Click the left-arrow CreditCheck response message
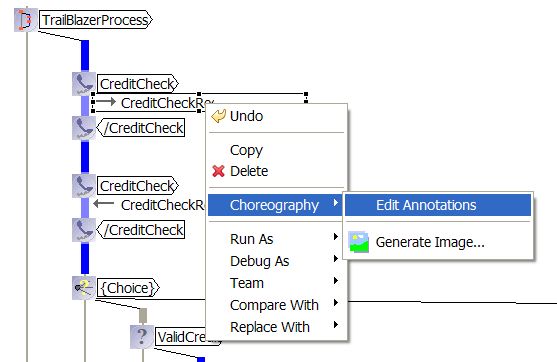The width and height of the screenshot is (557, 362). [148, 205]
